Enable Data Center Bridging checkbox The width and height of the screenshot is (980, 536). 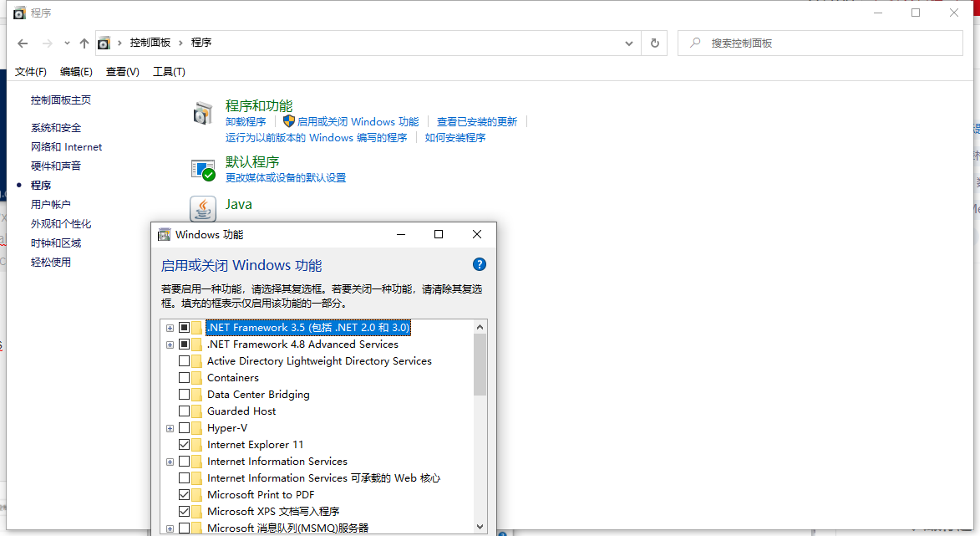(x=185, y=395)
